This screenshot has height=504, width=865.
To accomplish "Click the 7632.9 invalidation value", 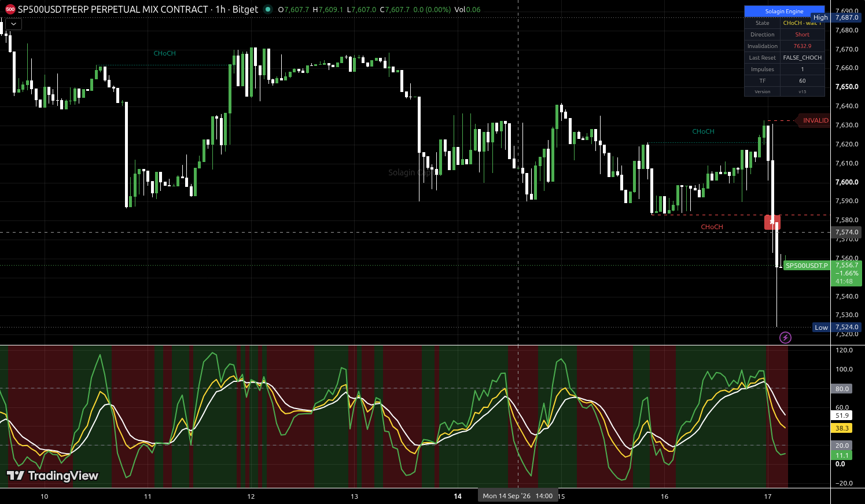I will tap(803, 46).
